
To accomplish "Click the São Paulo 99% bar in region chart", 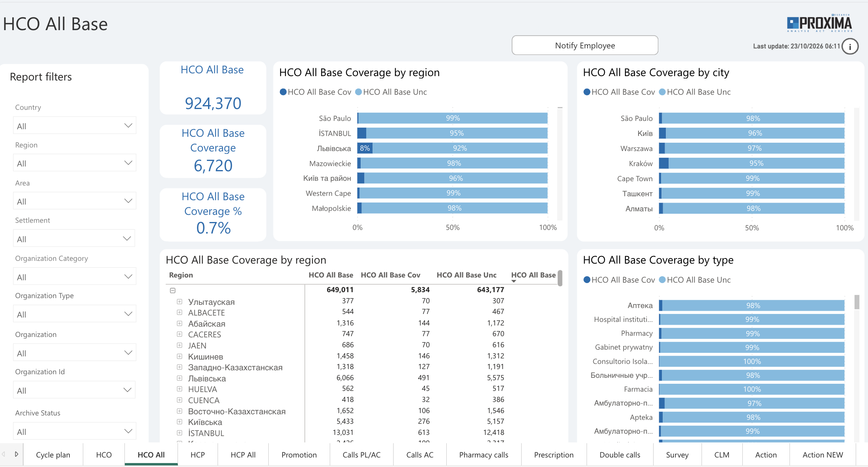I will click(453, 118).
